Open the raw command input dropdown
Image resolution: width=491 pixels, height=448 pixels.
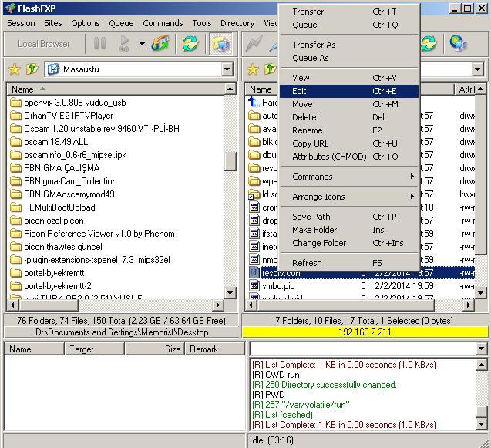(482, 349)
